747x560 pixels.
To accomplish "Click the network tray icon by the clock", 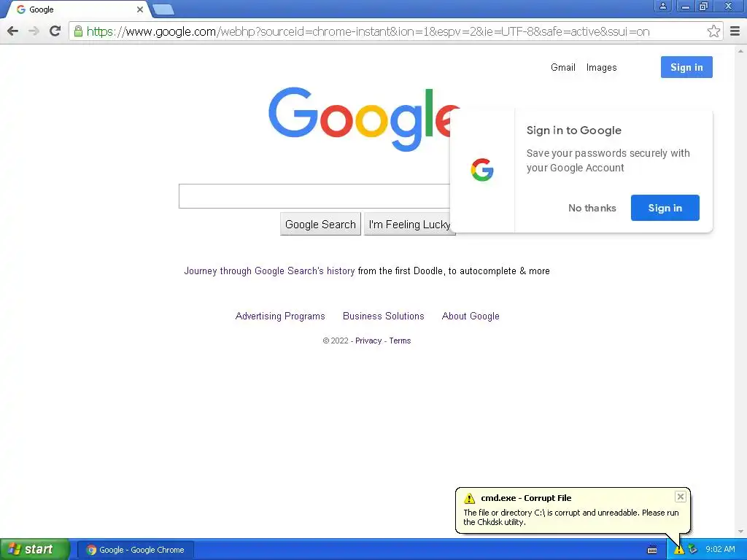I will pyautogui.click(x=692, y=550).
